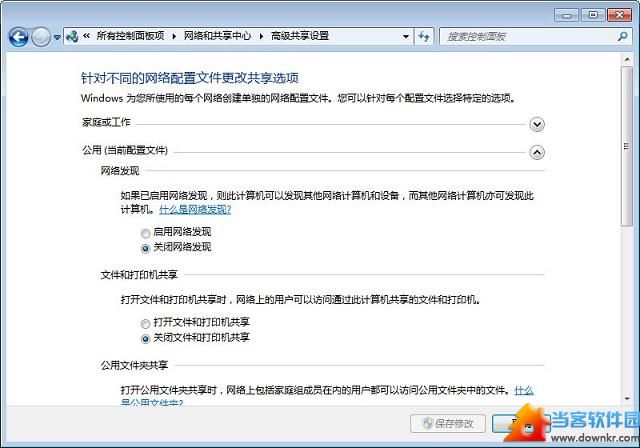Click the 针对不同的网络配置文件更改共享选项 title
The height and width of the screenshot is (448, 640).
190,78
